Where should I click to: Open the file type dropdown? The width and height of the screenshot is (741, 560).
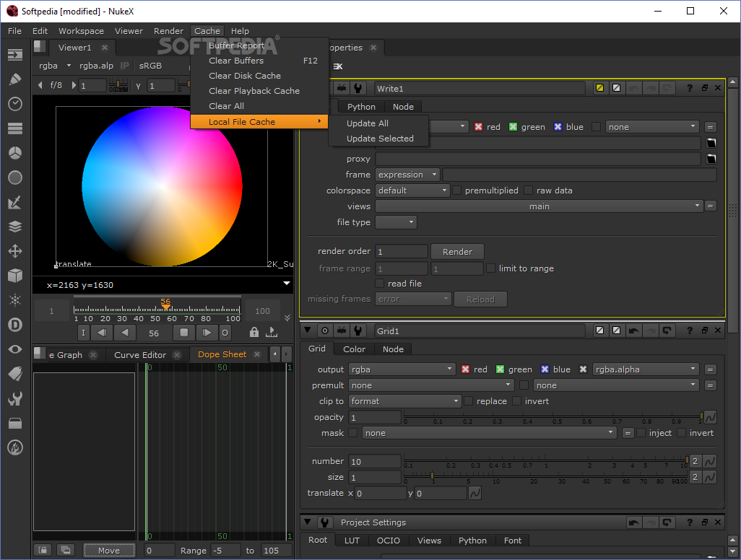396,222
